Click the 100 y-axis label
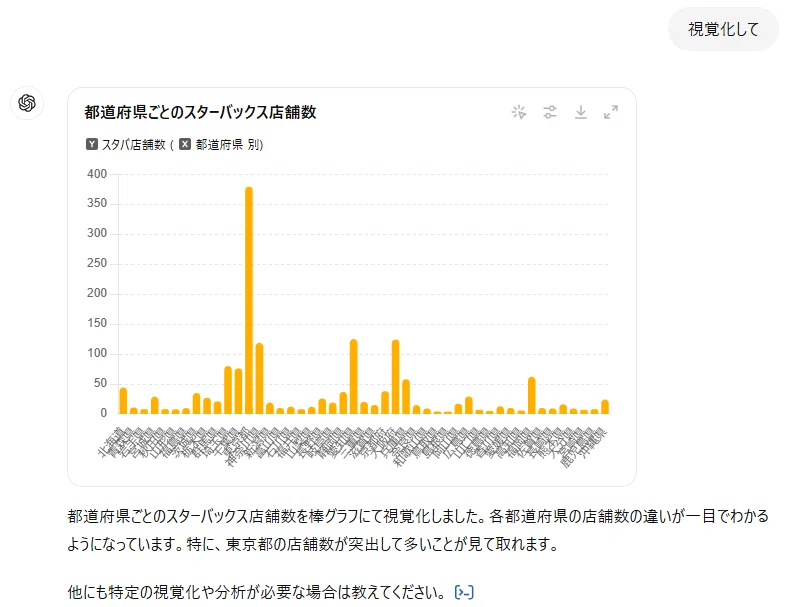The width and height of the screenshot is (785, 607). (97, 354)
